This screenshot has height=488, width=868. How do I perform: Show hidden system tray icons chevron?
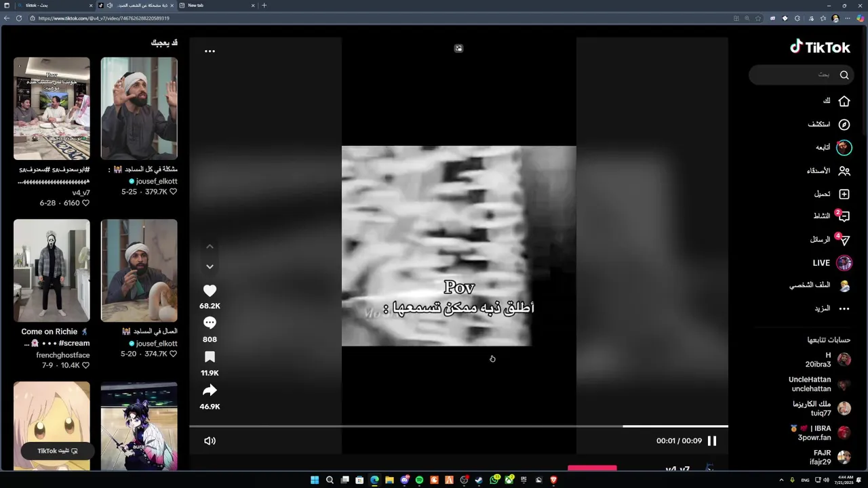coord(781,480)
